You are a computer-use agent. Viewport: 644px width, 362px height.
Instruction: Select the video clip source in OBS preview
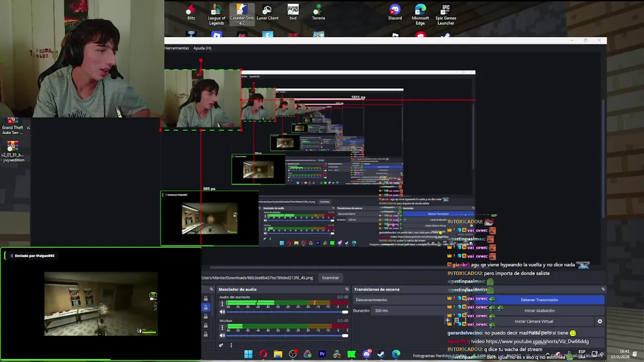pyautogui.click(x=210, y=219)
